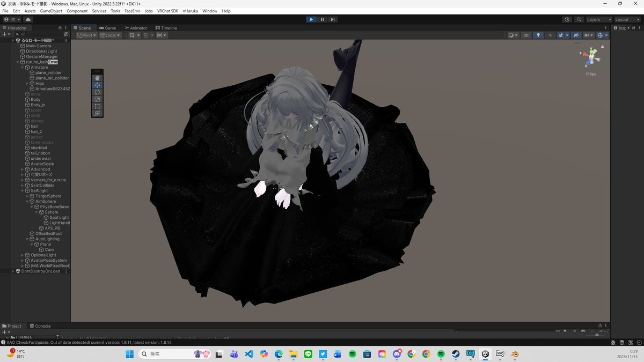Open the Local handle rotation dropdown
This screenshot has width=644, height=362.
click(111, 35)
